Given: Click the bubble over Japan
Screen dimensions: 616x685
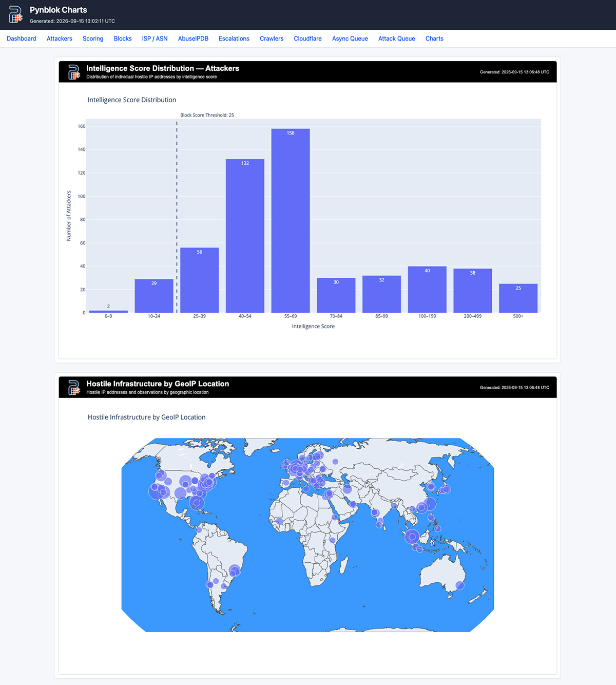Looking at the screenshot, I should click(x=446, y=489).
